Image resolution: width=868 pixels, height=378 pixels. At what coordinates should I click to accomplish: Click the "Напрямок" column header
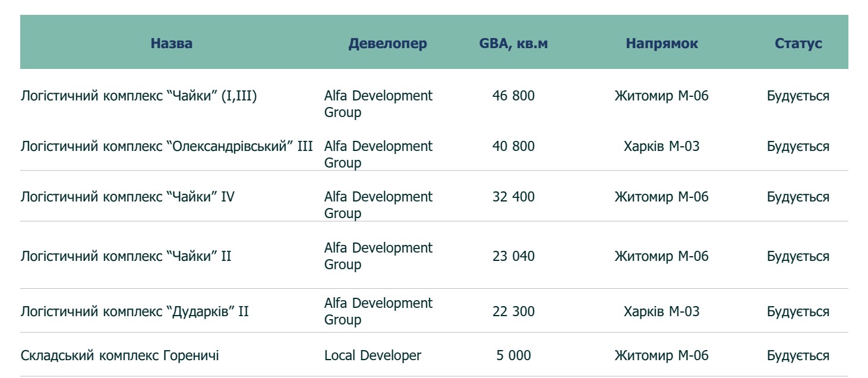(662, 43)
